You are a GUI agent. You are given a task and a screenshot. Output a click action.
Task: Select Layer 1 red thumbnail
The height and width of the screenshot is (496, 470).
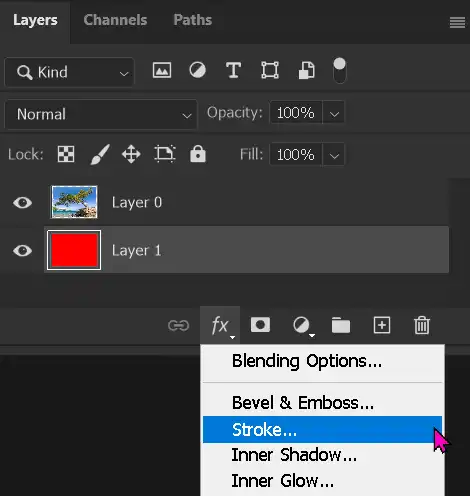(74, 250)
